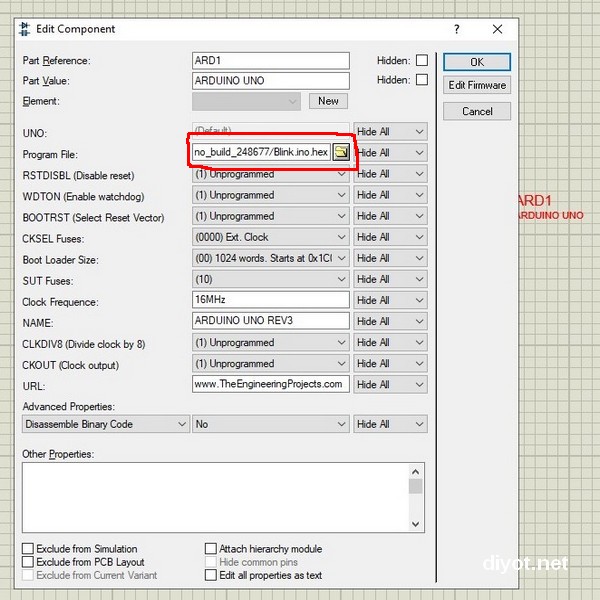The width and height of the screenshot is (600, 600).
Task: Click the help question mark icon
Action: pos(457,29)
